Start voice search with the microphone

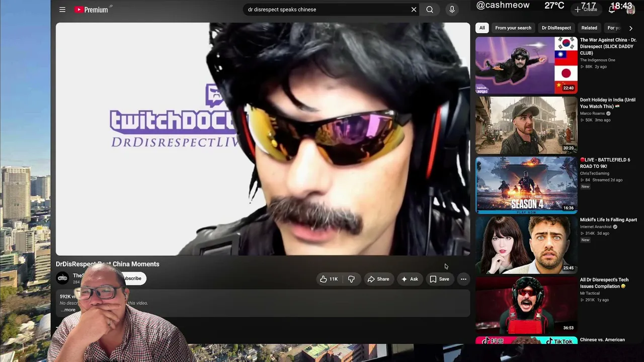tap(452, 10)
